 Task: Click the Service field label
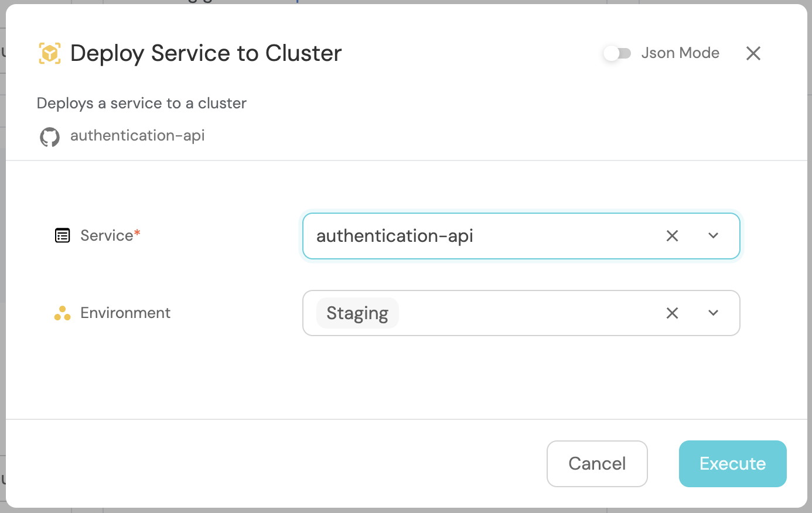[x=107, y=235]
